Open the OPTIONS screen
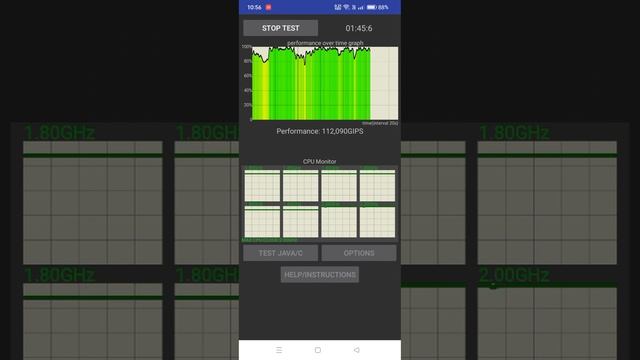This screenshot has width=640, height=360. [x=359, y=253]
